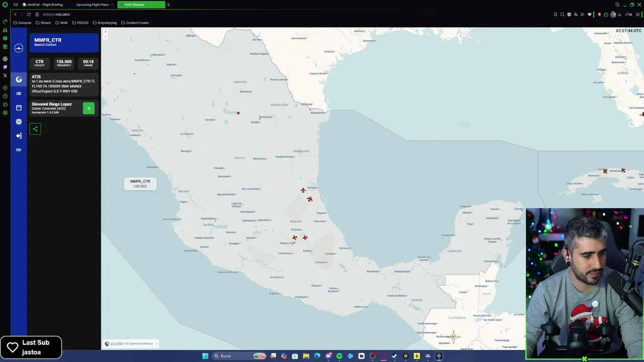Open Twitch in browser sidebar
644x362 pixels.
point(5,67)
